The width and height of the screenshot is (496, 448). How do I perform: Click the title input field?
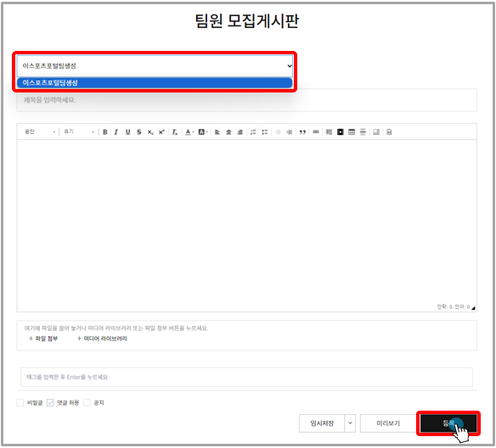click(x=246, y=100)
